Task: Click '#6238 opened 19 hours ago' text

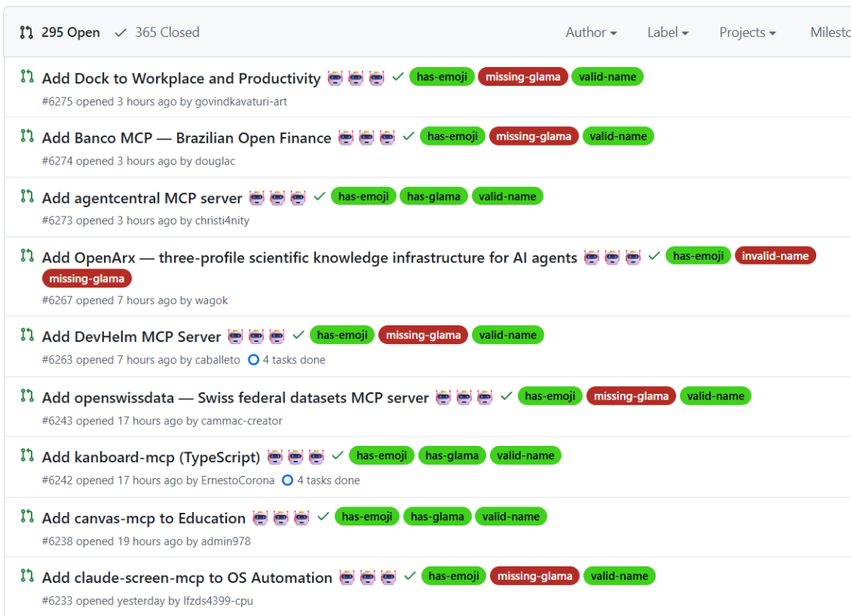Action: (x=113, y=541)
